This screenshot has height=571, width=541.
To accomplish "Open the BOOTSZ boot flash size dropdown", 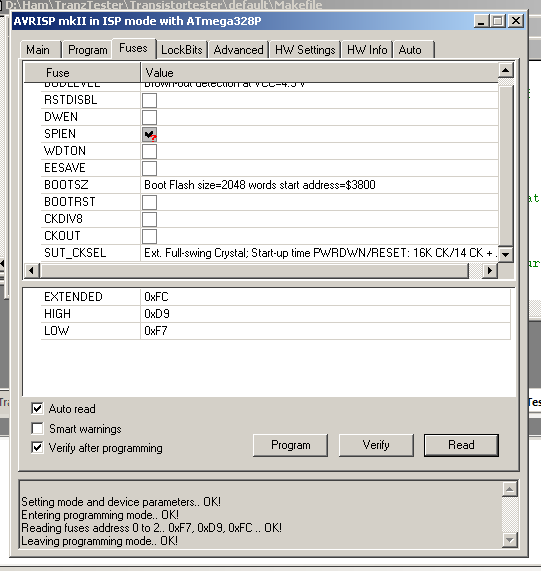I will click(319, 185).
